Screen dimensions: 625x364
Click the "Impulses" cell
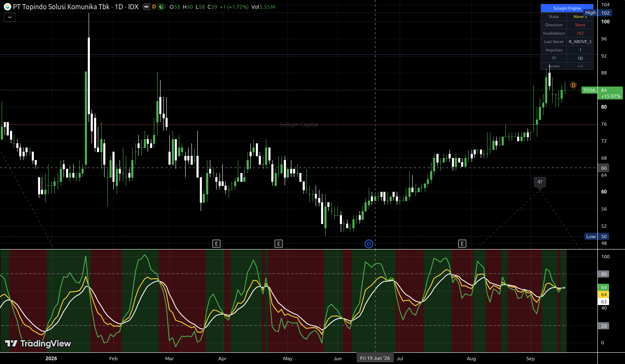coord(554,50)
